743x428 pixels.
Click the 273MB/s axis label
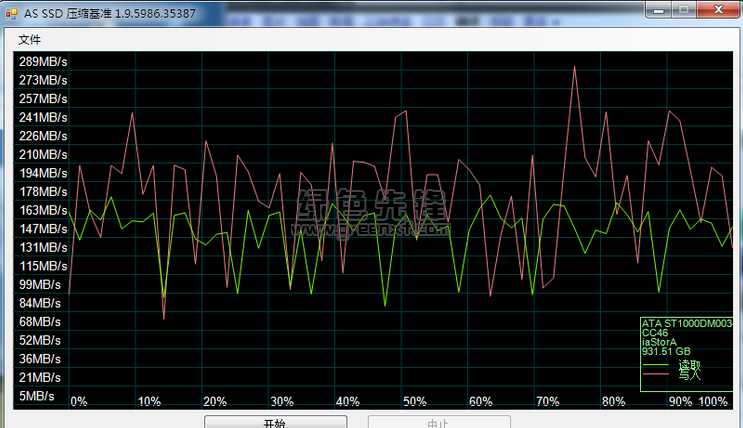point(43,80)
